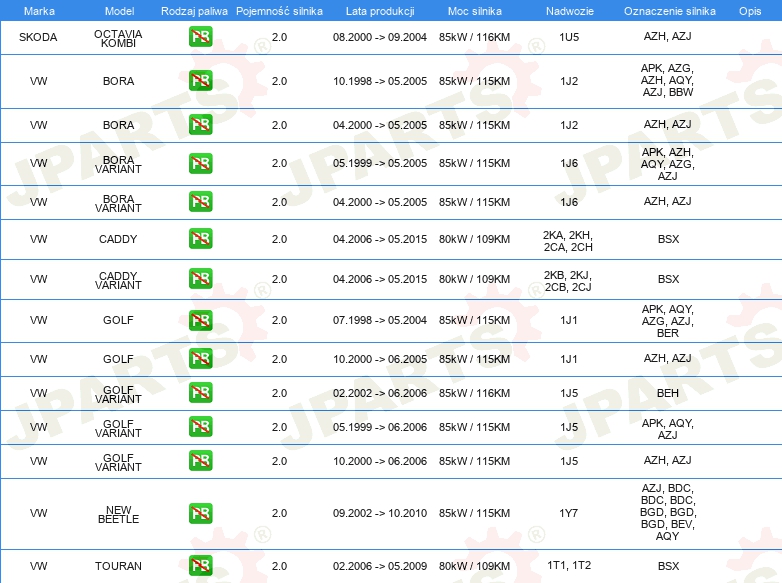Click fuel icon in Golf 10.2000 row
Viewport: 782px width, 583px height.
point(200,359)
